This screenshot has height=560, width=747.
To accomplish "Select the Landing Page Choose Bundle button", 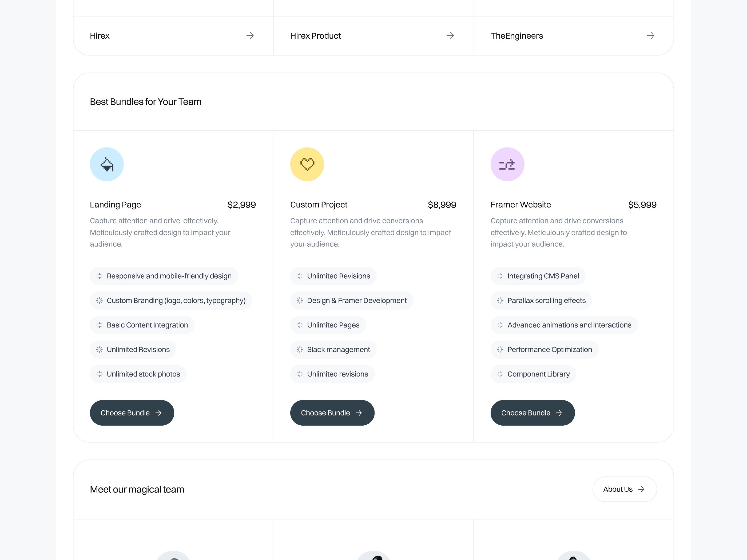I will [132, 412].
